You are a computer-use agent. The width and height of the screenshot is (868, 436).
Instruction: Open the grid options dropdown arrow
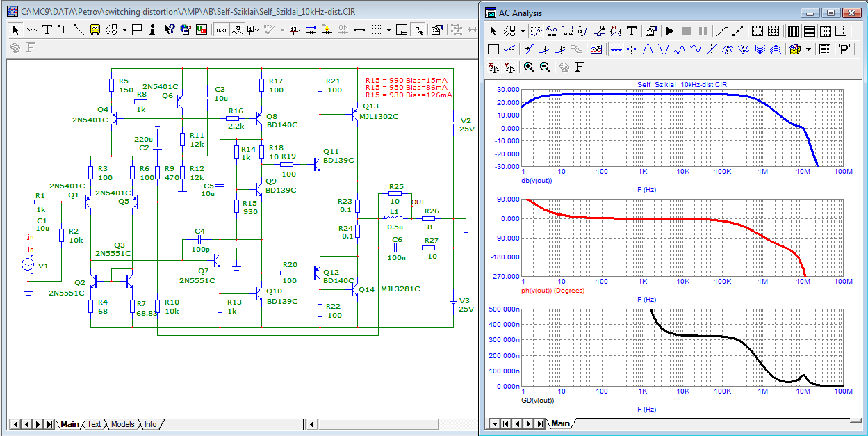(x=388, y=30)
